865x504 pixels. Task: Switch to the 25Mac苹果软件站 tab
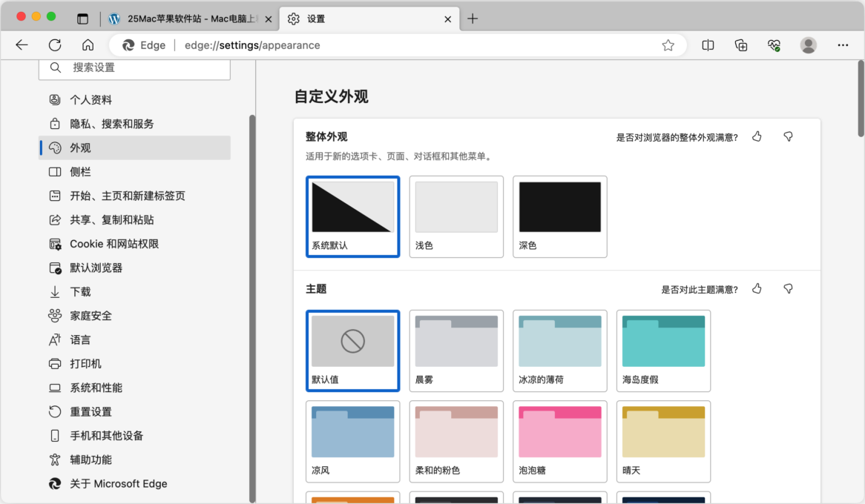click(191, 19)
